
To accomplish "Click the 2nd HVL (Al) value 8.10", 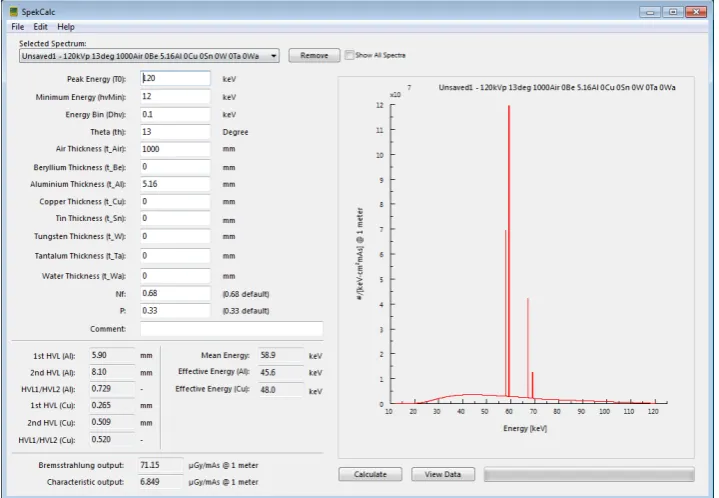I will click(112, 372).
